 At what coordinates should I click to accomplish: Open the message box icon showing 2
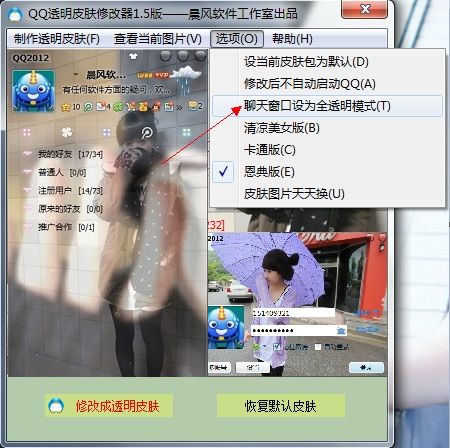193,106
